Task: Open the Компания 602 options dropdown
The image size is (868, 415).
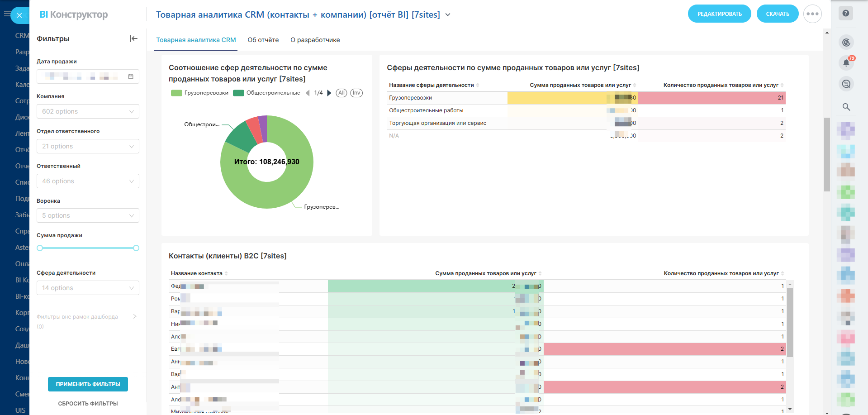Action: tap(88, 111)
